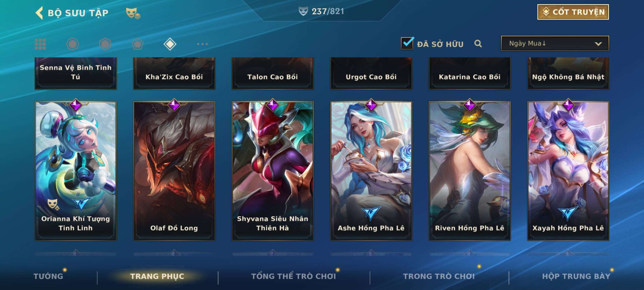The image size is (644, 290).
Task: Toggle the Đã Sở Hữu checkbox
Action: click(407, 43)
